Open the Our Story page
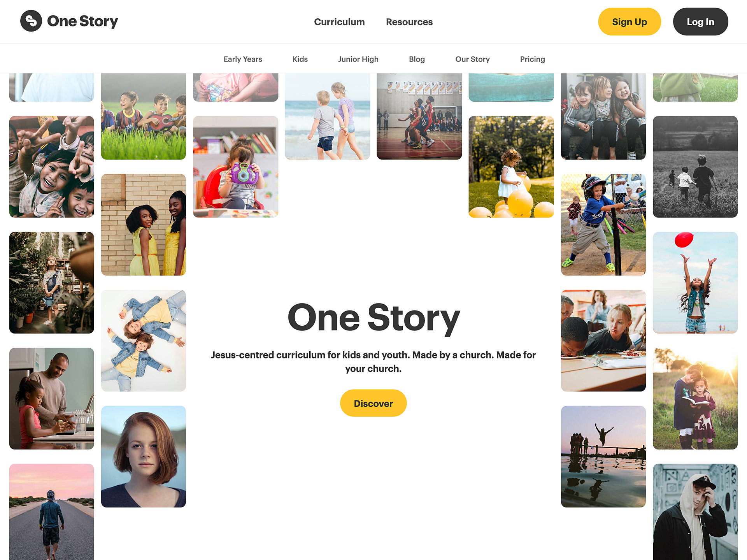Image resolution: width=747 pixels, height=560 pixels. (472, 59)
